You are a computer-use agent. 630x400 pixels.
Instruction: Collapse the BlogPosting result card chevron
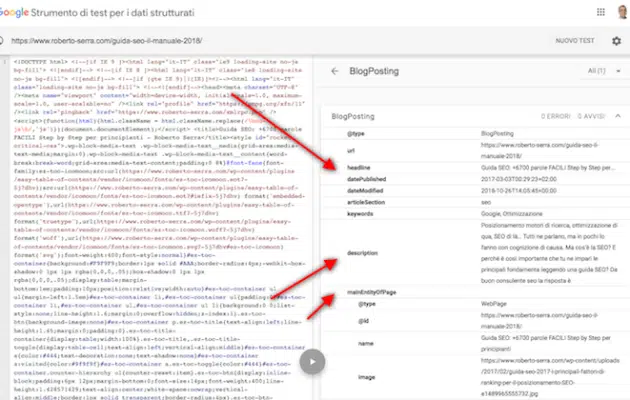(618, 116)
